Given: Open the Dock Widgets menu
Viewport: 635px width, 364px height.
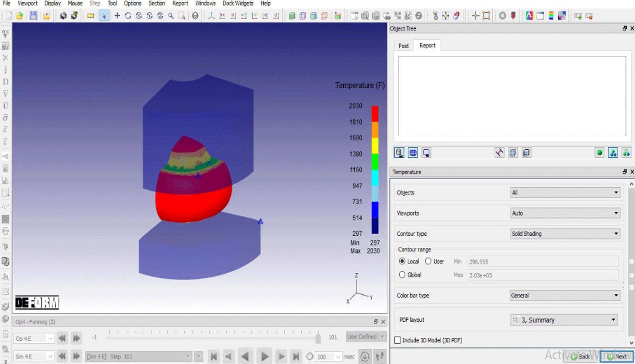Looking at the screenshot, I should point(238,4).
